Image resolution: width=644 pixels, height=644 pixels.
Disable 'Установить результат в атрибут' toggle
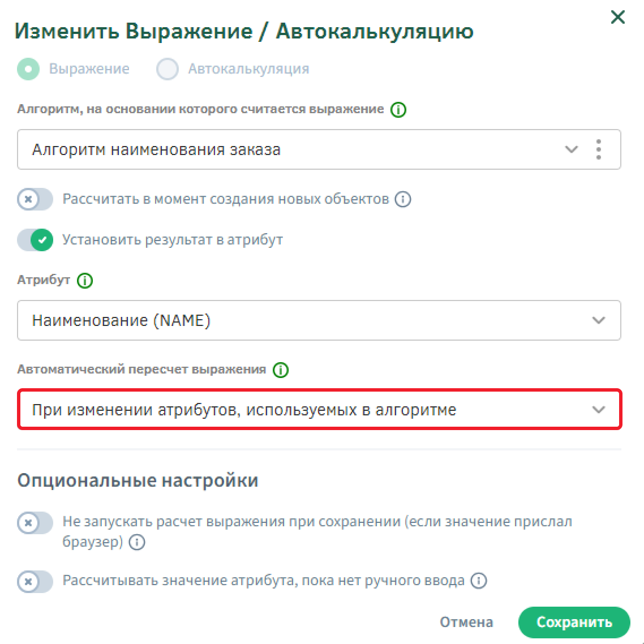tap(35, 240)
